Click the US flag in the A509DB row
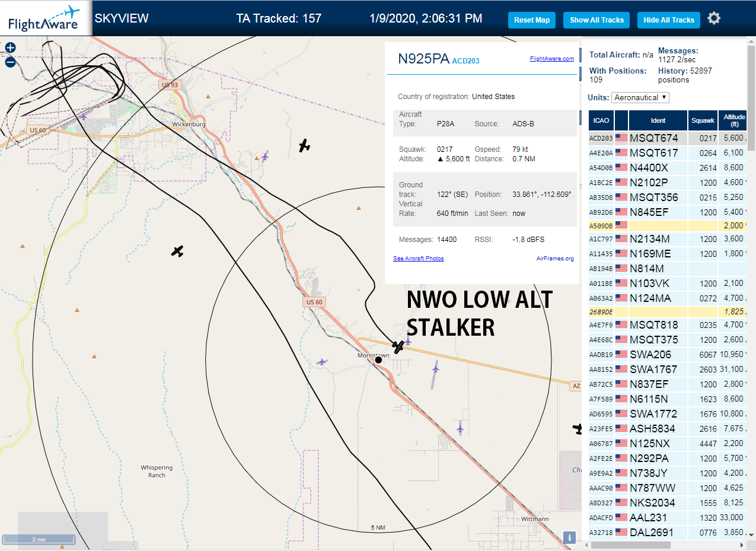The width and height of the screenshot is (756, 551). tap(621, 225)
